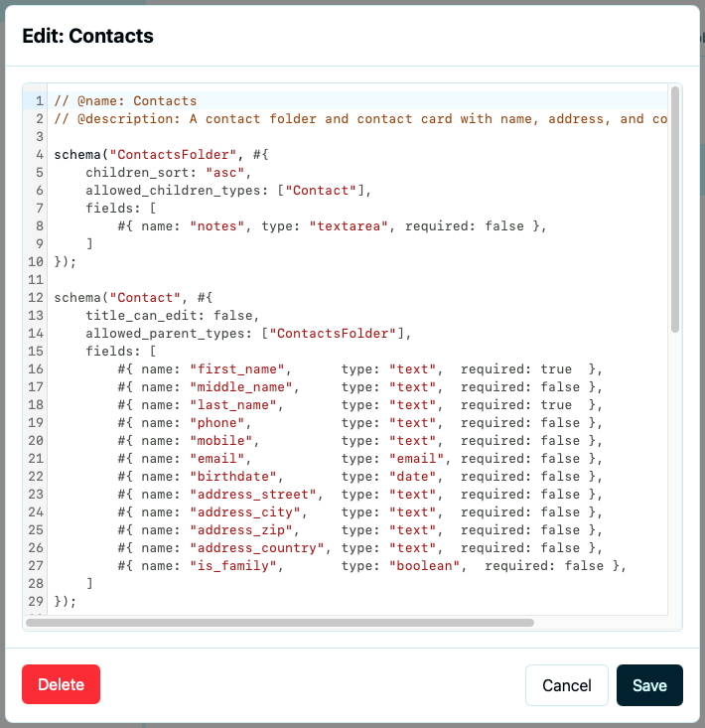Click the "mobile" field string

pyautogui.click(x=221, y=441)
